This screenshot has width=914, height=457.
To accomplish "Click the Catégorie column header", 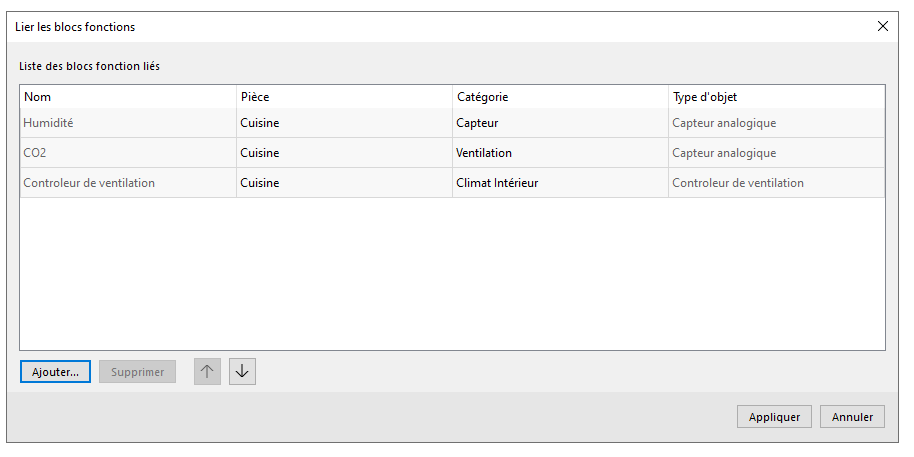I will (560, 97).
